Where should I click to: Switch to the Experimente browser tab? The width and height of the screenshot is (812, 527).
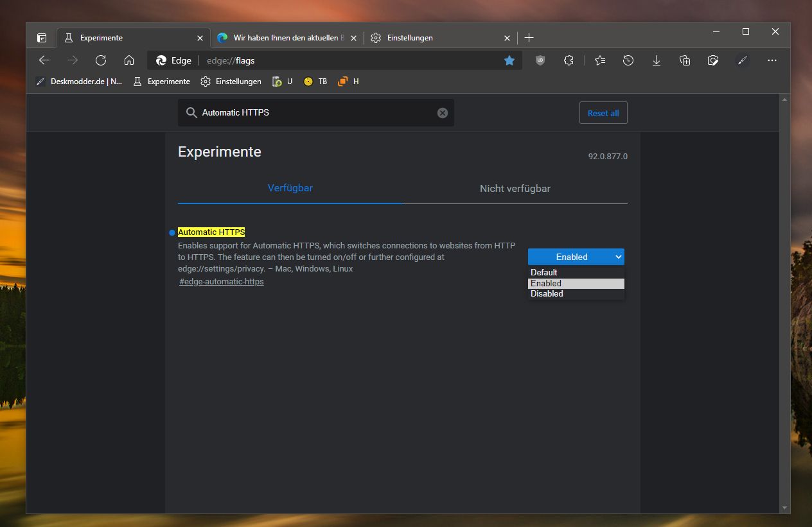click(x=133, y=38)
